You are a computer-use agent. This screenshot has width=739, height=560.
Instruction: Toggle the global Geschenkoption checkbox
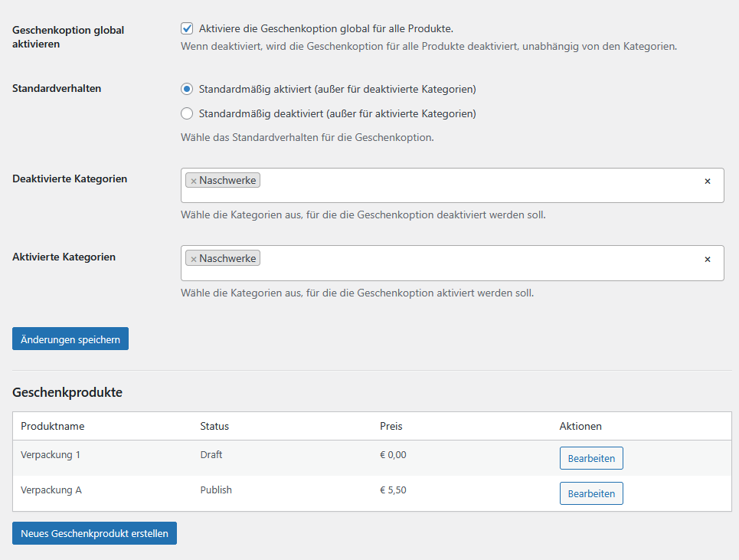(187, 29)
